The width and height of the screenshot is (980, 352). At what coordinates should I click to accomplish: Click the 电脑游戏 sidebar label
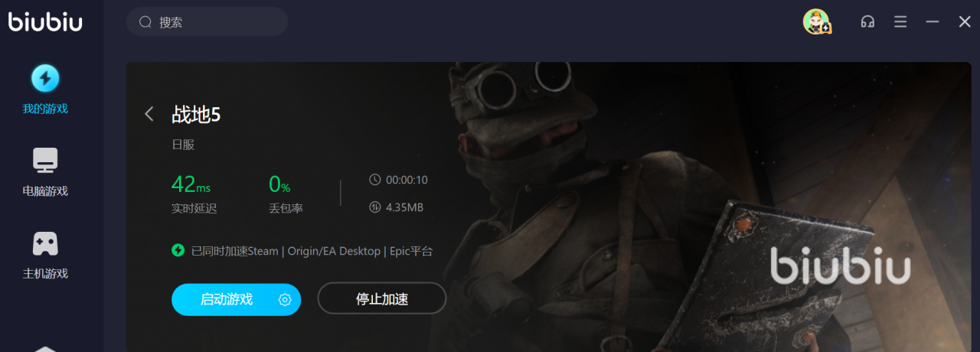(x=45, y=191)
